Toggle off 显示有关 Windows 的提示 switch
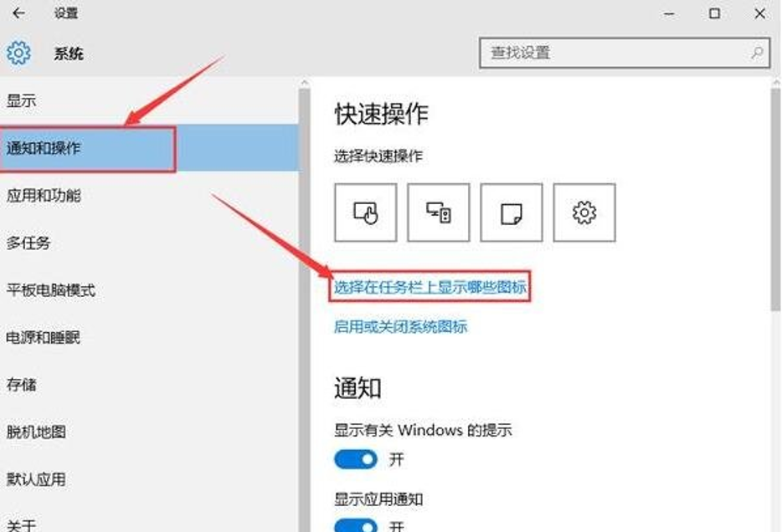782x532 pixels. pos(356,459)
